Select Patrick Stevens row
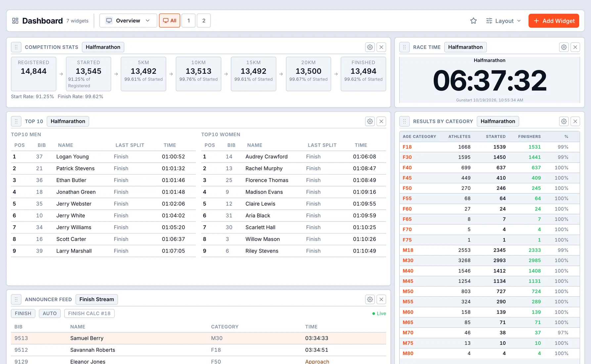This screenshot has width=591, height=364. coord(103,168)
